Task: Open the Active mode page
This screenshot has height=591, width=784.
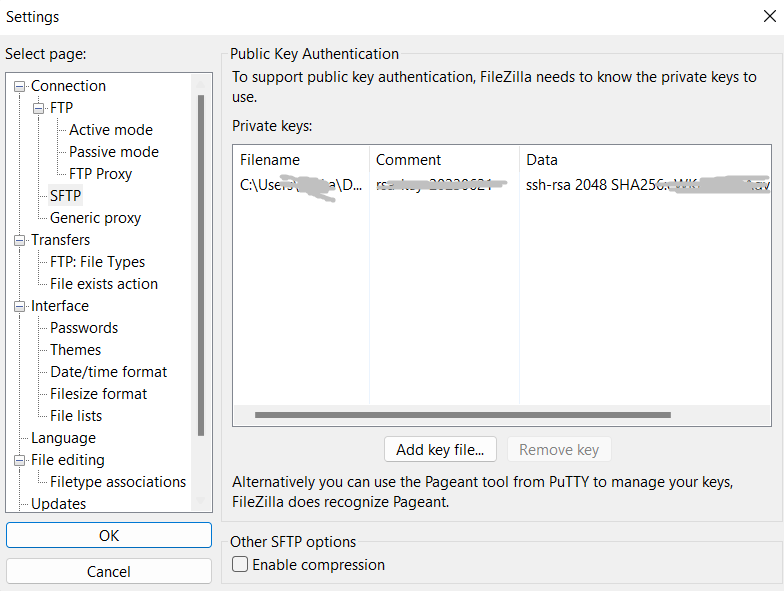Action: pos(110,130)
